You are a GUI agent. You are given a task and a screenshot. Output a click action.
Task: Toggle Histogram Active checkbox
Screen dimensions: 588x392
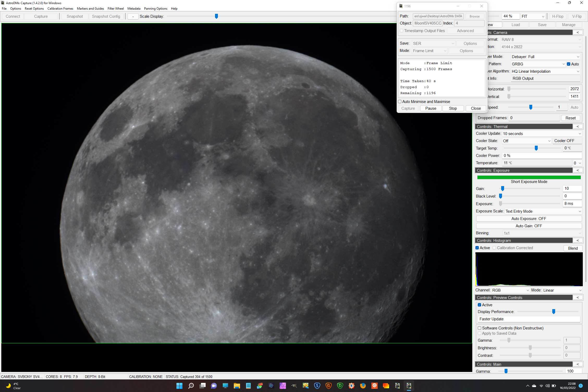tap(477, 248)
